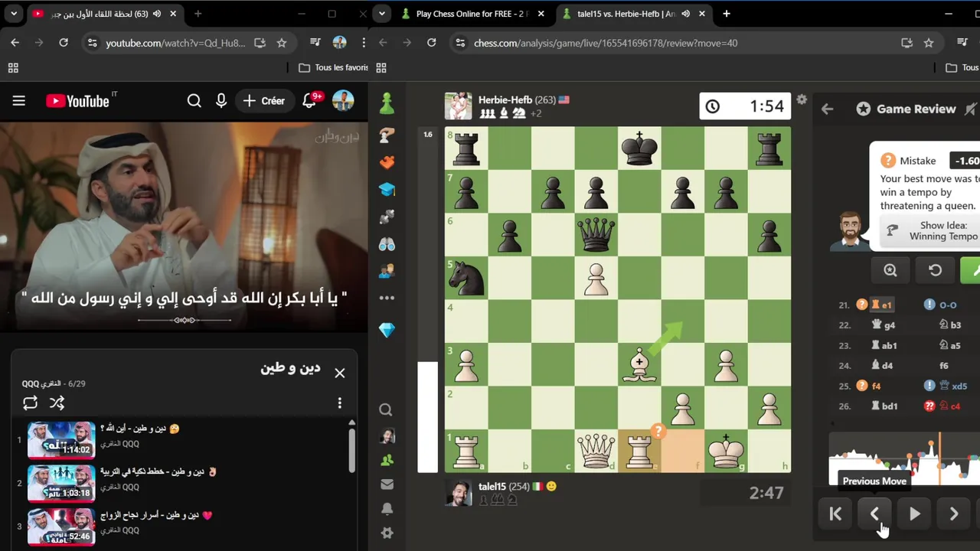Open board settings gear near clock
Image resolution: width=980 pixels, height=551 pixels.
[x=802, y=100]
